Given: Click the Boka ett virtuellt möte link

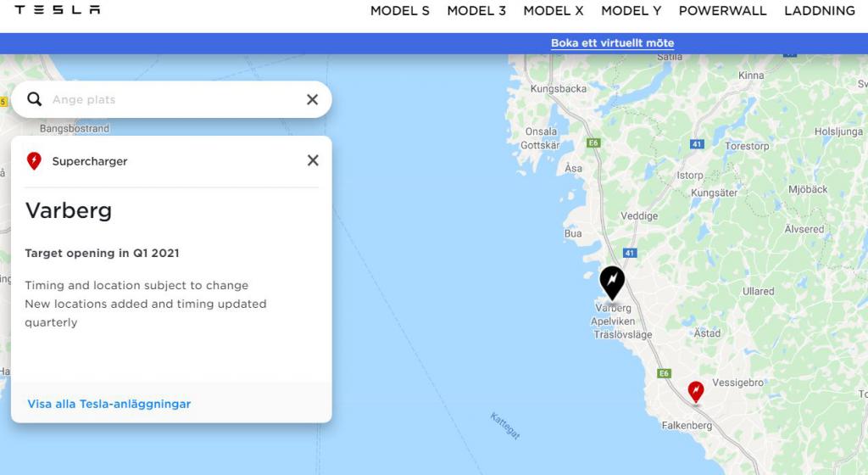Looking at the screenshot, I should tap(613, 43).
